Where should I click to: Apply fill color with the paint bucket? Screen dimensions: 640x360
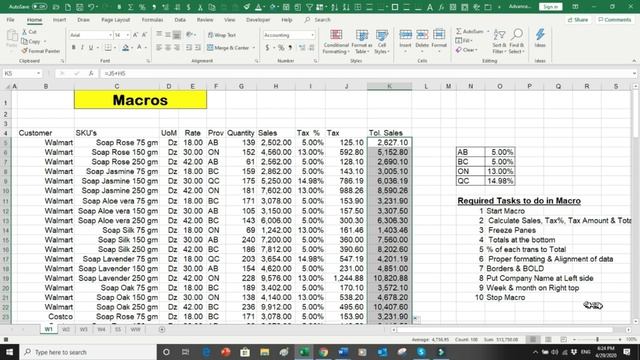pos(125,48)
